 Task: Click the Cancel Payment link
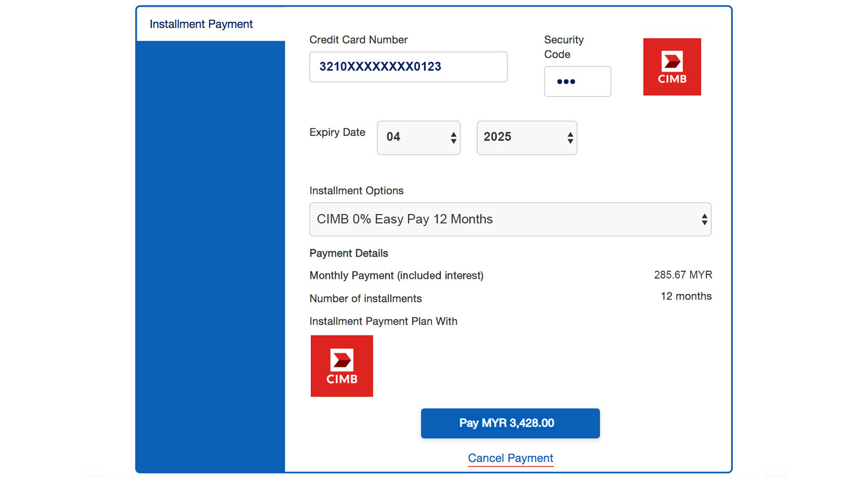(510, 458)
